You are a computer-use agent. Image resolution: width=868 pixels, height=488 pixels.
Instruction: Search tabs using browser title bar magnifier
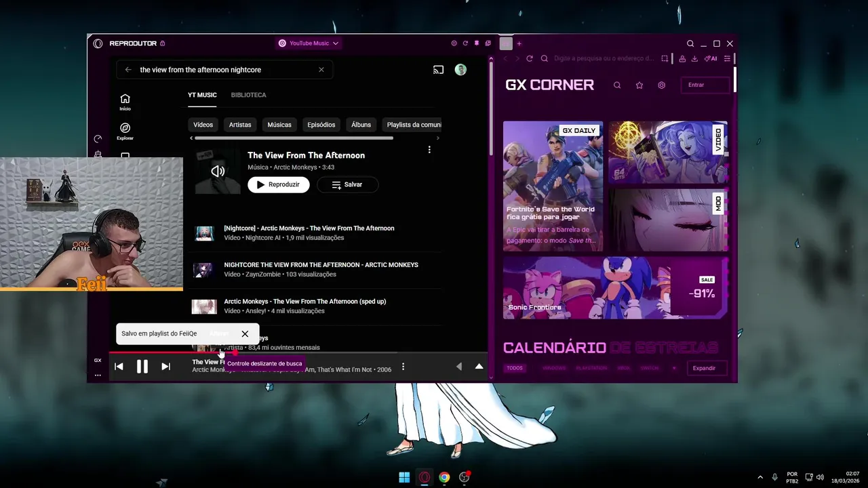click(690, 43)
